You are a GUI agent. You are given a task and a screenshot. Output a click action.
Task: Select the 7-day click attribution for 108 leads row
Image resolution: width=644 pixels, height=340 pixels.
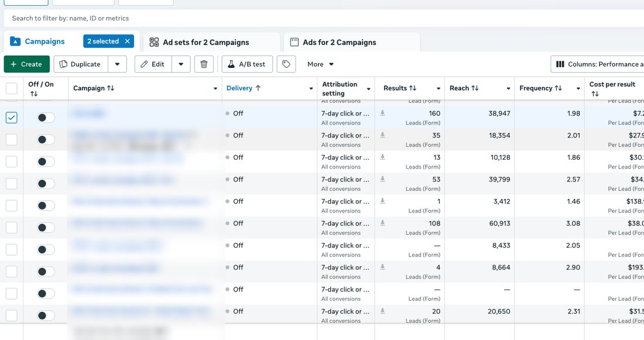345,224
